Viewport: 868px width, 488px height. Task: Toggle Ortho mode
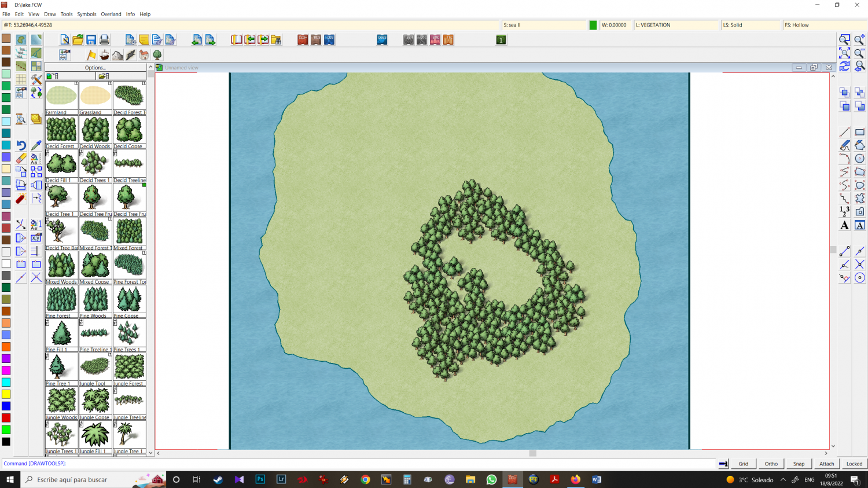(771, 464)
